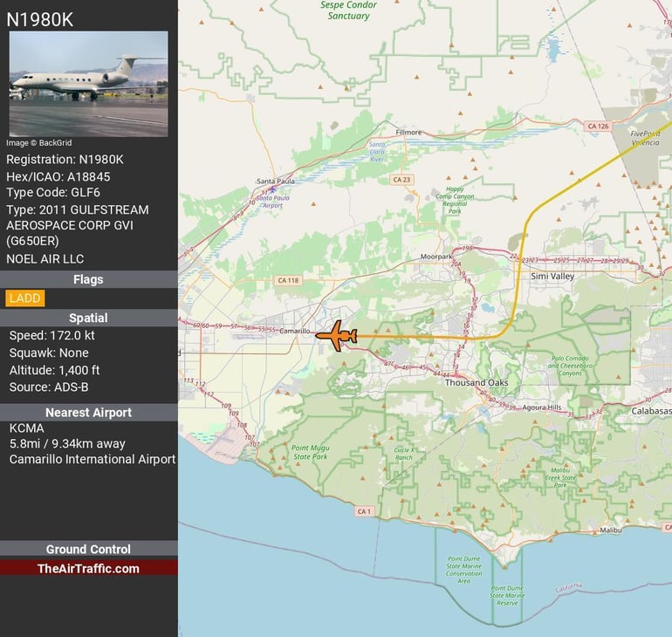Open the Flags section header
The width and height of the screenshot is (672, 637).
coord(88,279)
